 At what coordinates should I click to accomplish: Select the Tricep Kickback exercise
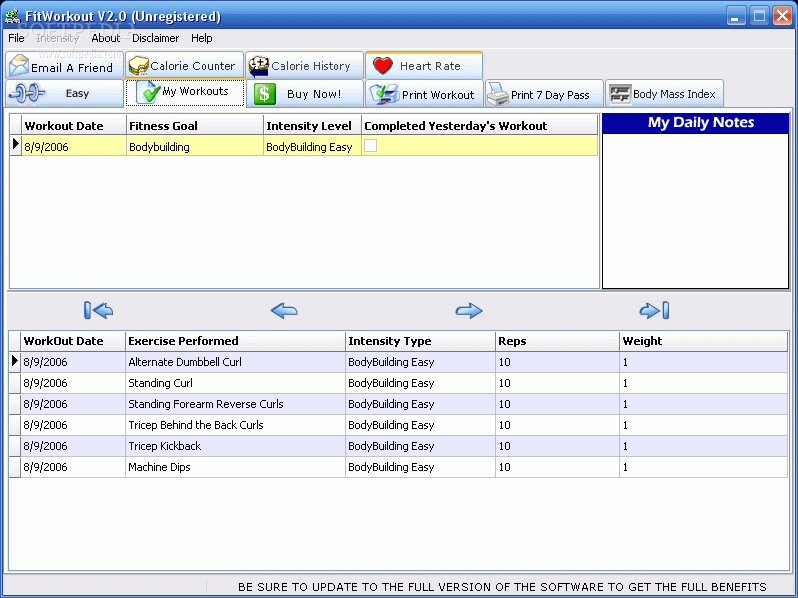[x=235, y=446]
